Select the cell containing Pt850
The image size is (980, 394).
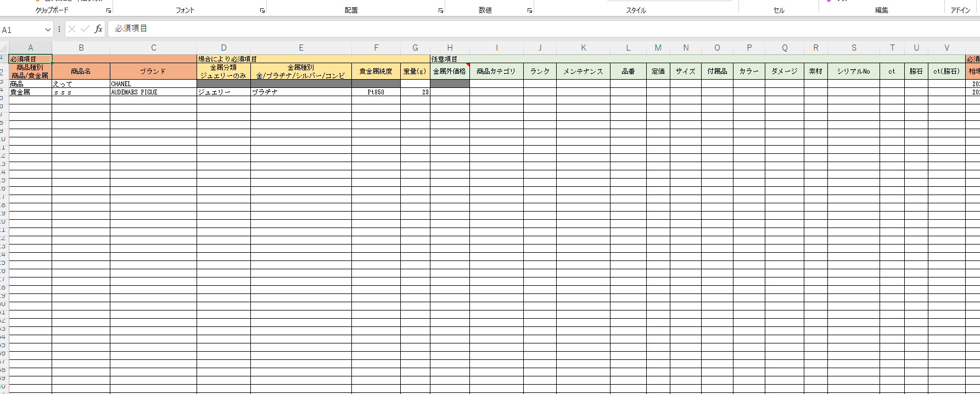click(x=376, y=92)
